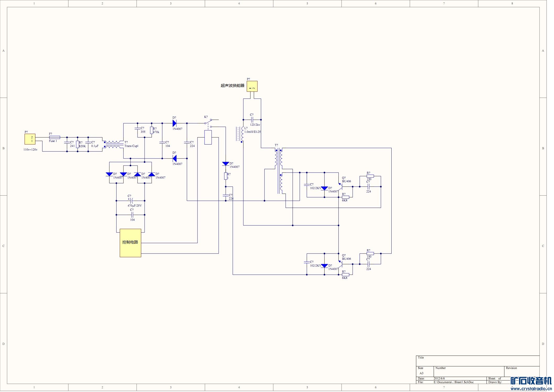This screenshot has width=554, height=392.
Task: Click the ultrasonic transducer connector 超声波换能器
Action: coord(252,86)
